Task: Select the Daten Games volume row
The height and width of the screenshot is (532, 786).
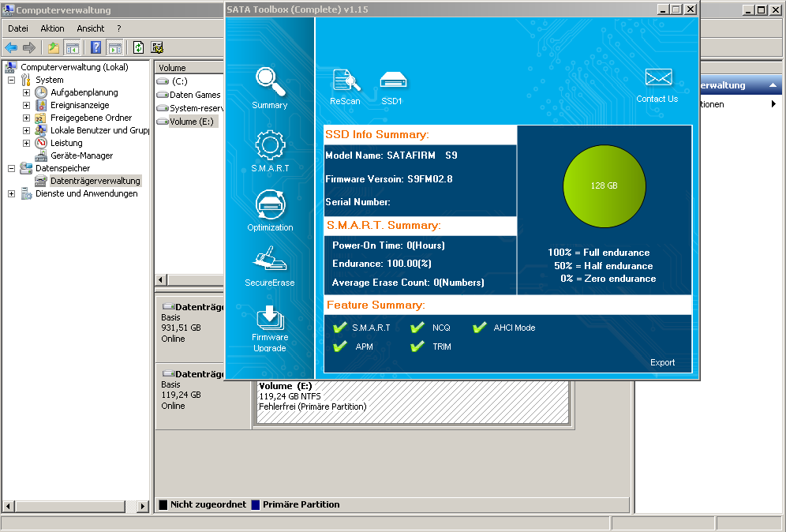Action: [189, 95]
